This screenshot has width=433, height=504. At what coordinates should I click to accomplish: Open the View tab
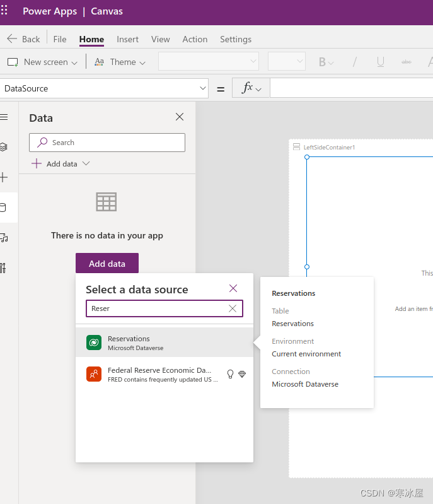(x=160, y=39)
